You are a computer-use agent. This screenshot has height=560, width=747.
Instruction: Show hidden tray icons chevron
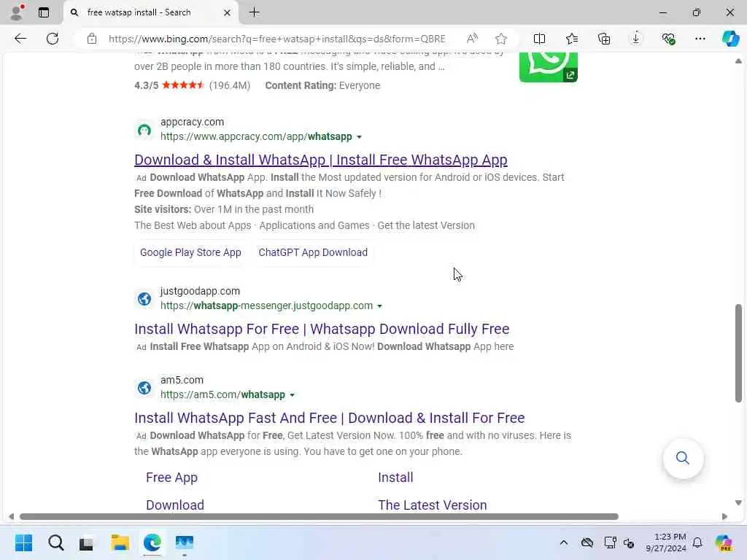click(564, 542)
